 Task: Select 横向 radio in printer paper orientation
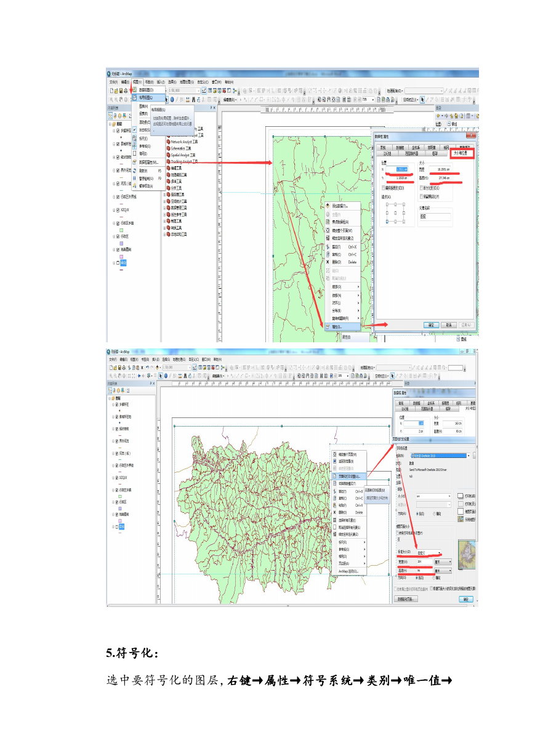pos(435,514)
